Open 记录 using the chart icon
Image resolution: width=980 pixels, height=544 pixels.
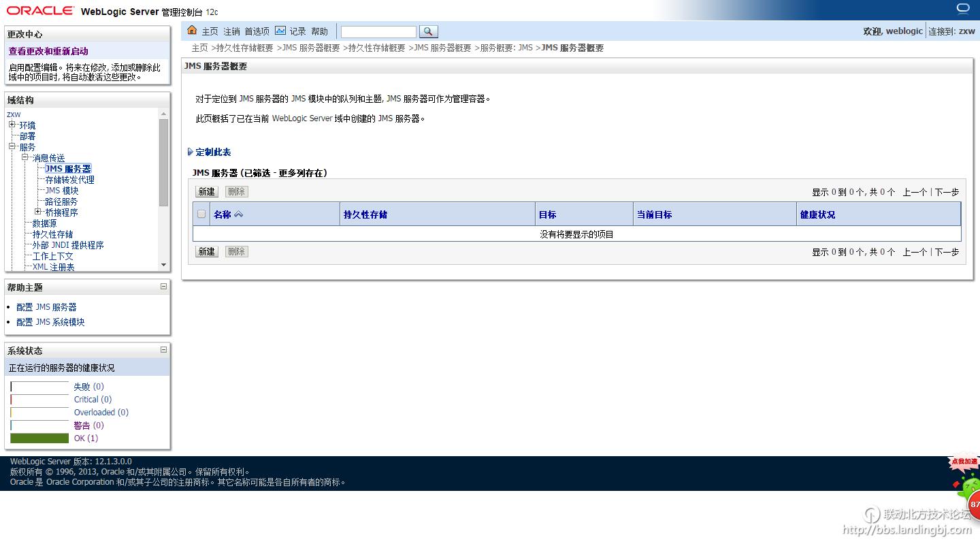[281, 31]
